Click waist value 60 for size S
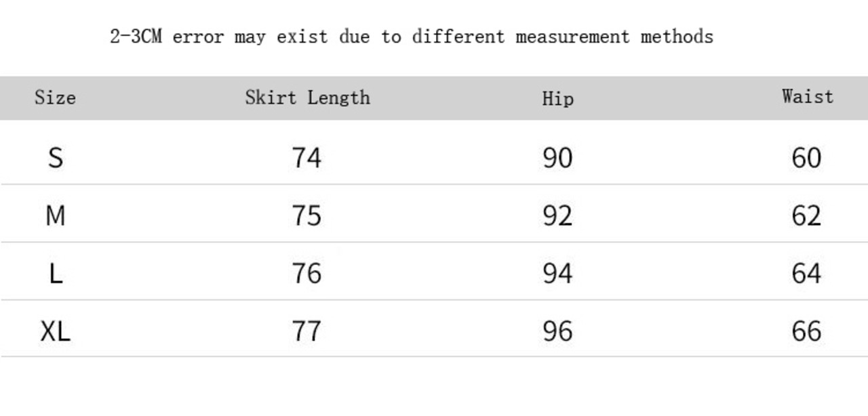The width and height of the screenshot is (868, 416). coord(806,158)
